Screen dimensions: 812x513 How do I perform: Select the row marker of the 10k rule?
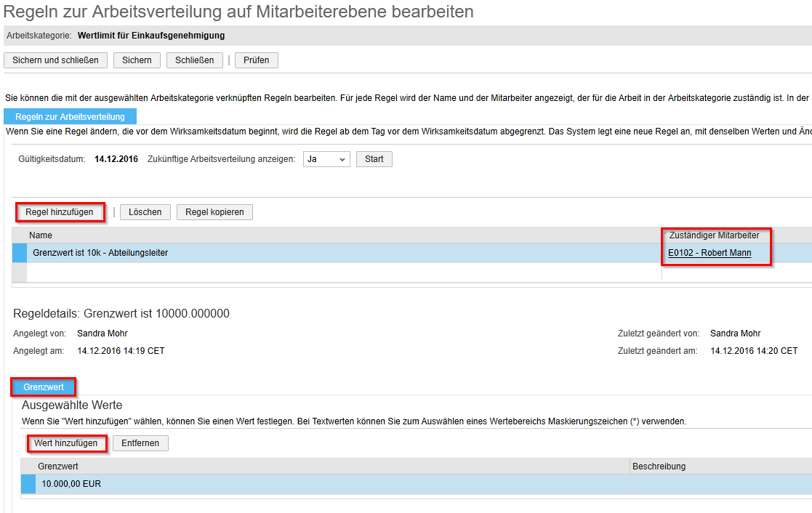20,253
